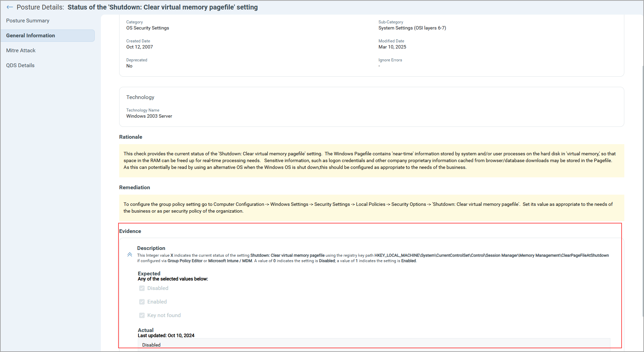
Task: Click the Actual value 'Disabled' row
Action: coord(374,345)
